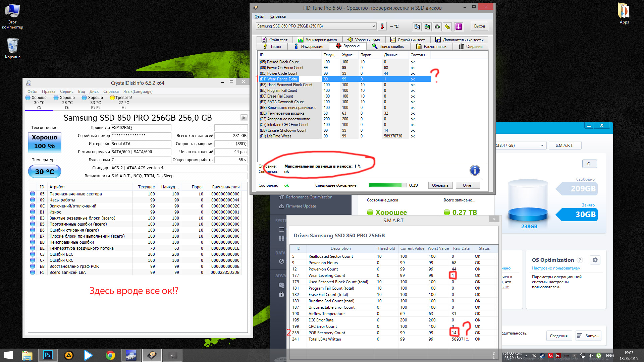Click the purple down-arrow save icon
The image size is (644, 362).
pos(459,26)
